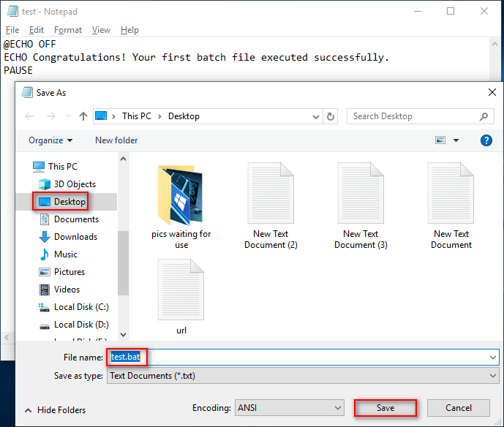The image size is (504, 427).
Task: Click Notepad's horizontal scroll-left arrow
Action: (7, 337)
